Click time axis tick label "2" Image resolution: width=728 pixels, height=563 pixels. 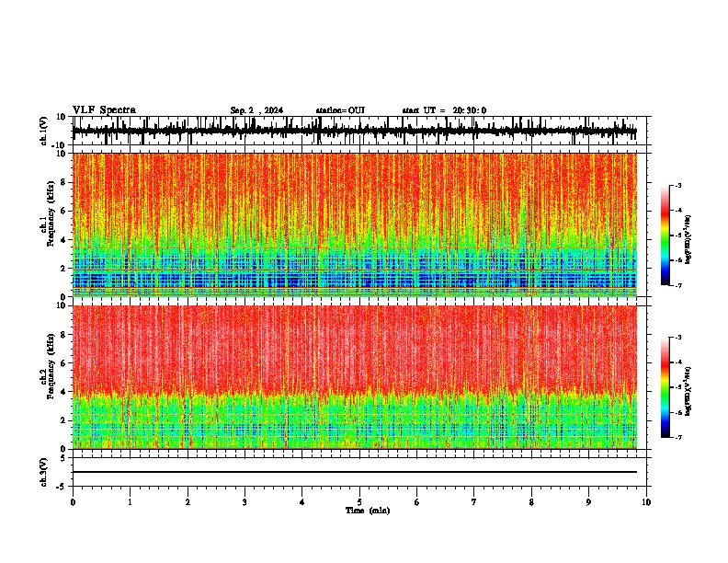(x=188, y=502)
